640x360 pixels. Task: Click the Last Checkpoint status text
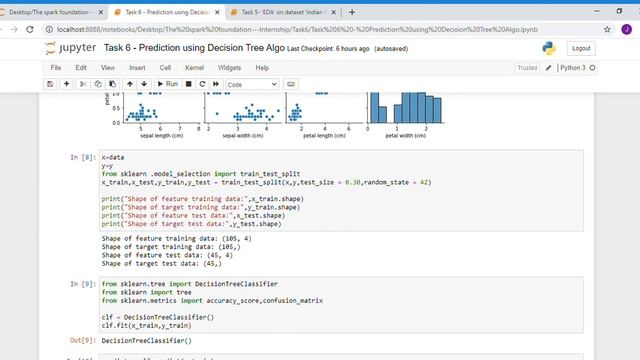pyautogui.click(x=328, y=49)
